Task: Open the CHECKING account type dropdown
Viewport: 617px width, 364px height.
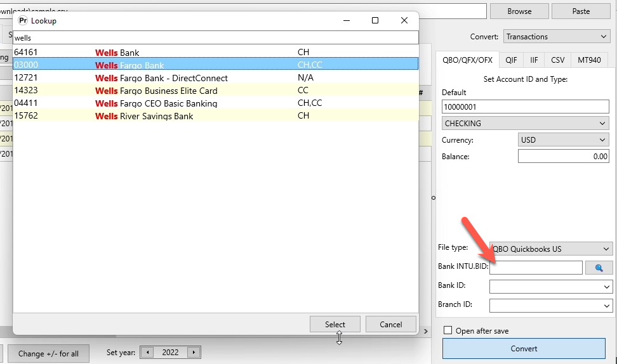Action: (526, 124)
